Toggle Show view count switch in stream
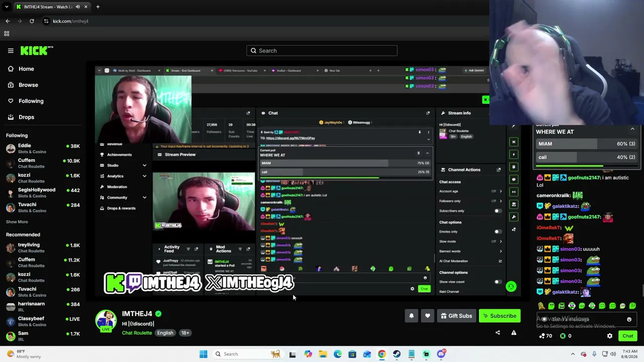 point(498,282)
